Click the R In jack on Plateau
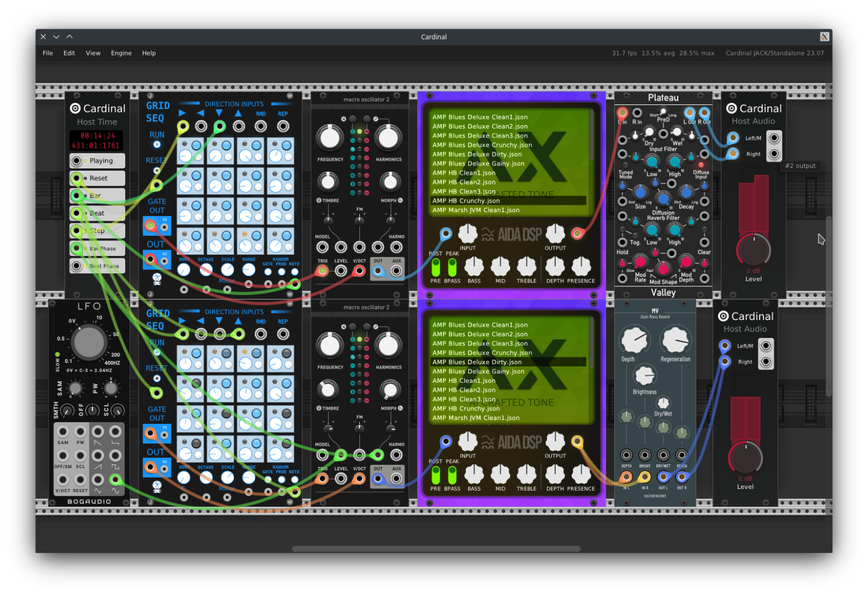Viewport: 868px width, 595px height. [637, 113]
